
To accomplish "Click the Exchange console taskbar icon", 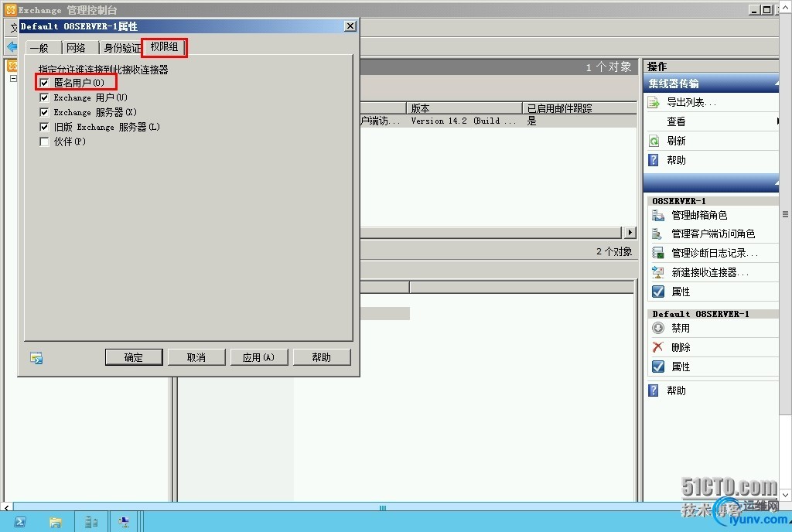I will 124,522.
